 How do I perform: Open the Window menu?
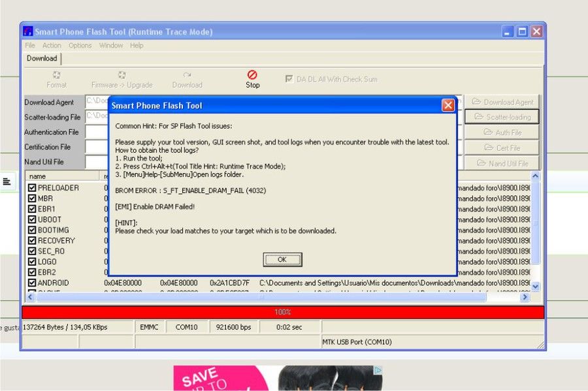tap(111, 45)
